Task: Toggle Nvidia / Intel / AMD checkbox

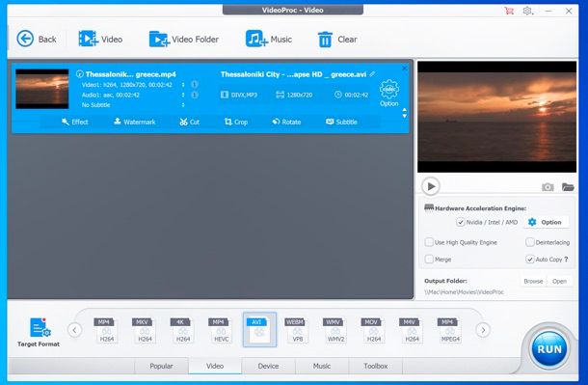Action: [x=461, y=222]
